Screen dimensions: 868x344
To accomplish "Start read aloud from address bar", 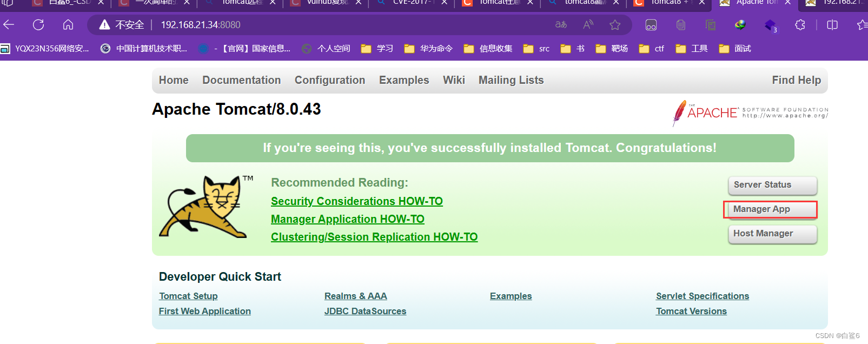I will coord(588,25).
